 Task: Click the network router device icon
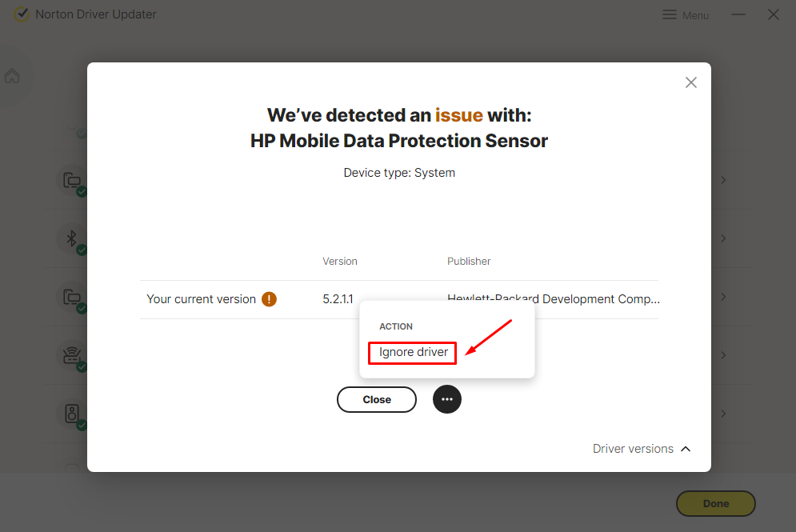point(72,355)
